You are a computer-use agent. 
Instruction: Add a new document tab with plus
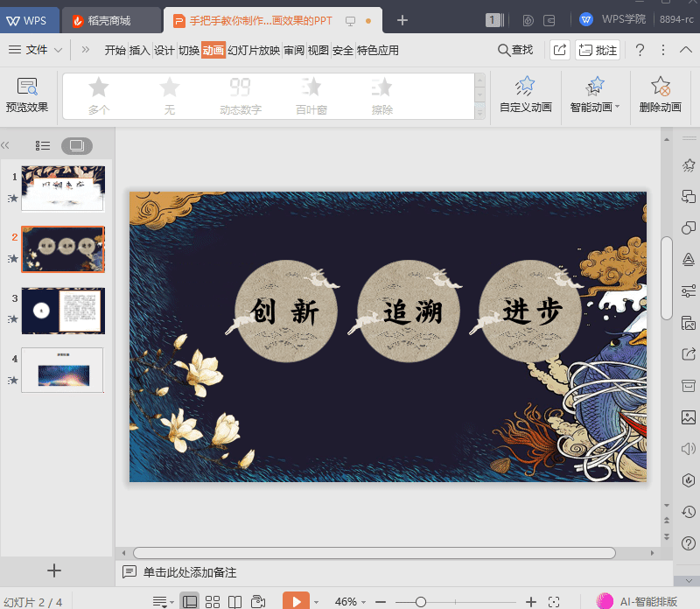[x=402, y=20]
